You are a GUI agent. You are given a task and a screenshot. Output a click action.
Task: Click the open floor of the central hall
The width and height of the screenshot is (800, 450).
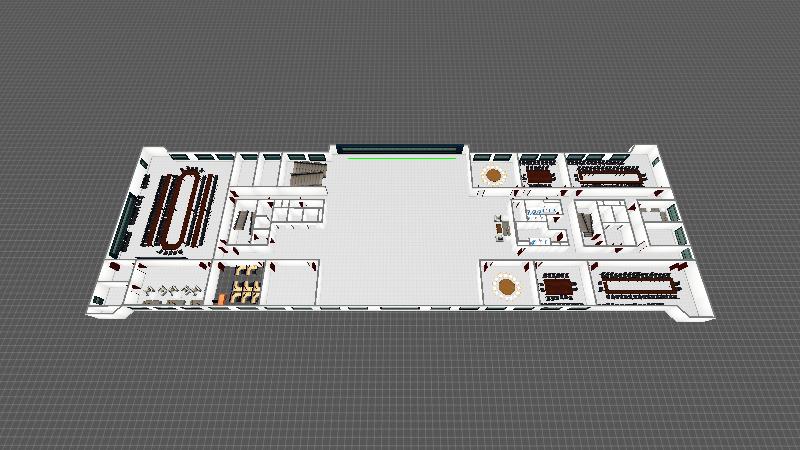pos(400,230)
